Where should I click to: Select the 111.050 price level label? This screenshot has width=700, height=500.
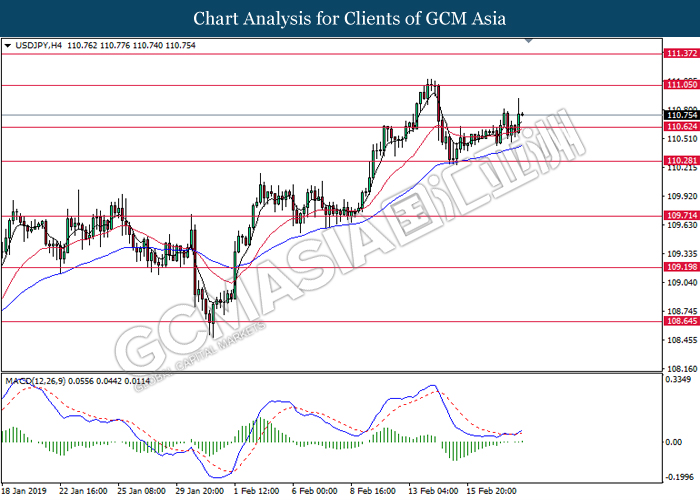(x=681, y=85)
